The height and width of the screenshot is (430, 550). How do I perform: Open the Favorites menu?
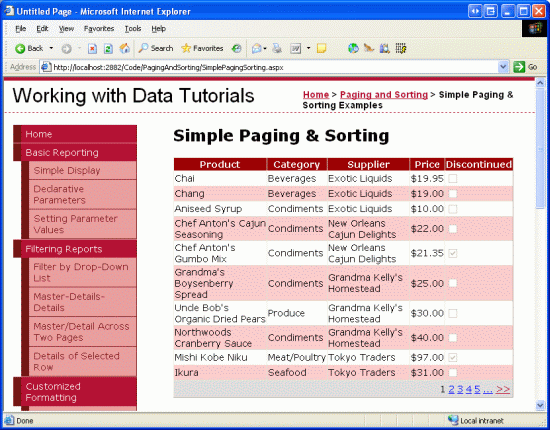99,29
